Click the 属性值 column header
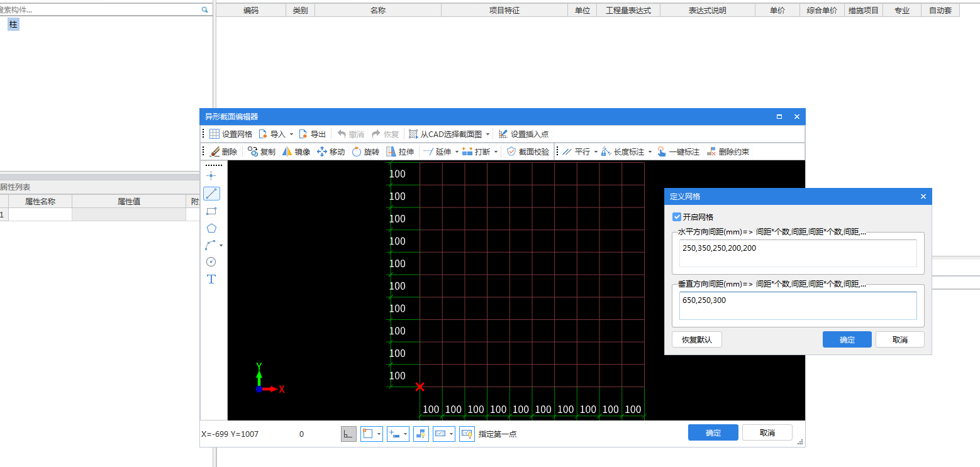 pyautogui.click(x=129, y=201)
